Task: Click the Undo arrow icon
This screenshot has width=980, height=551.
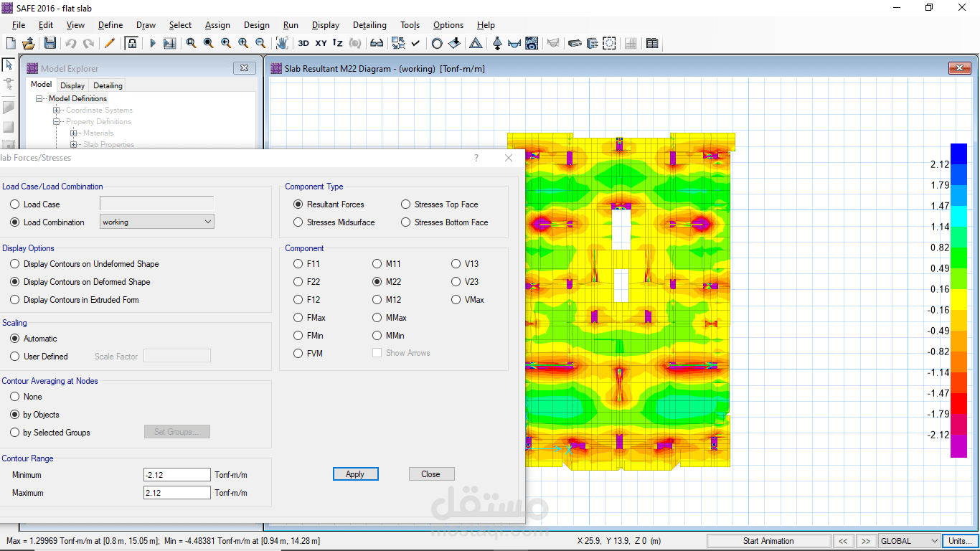Action: click(x=70, y=43)
